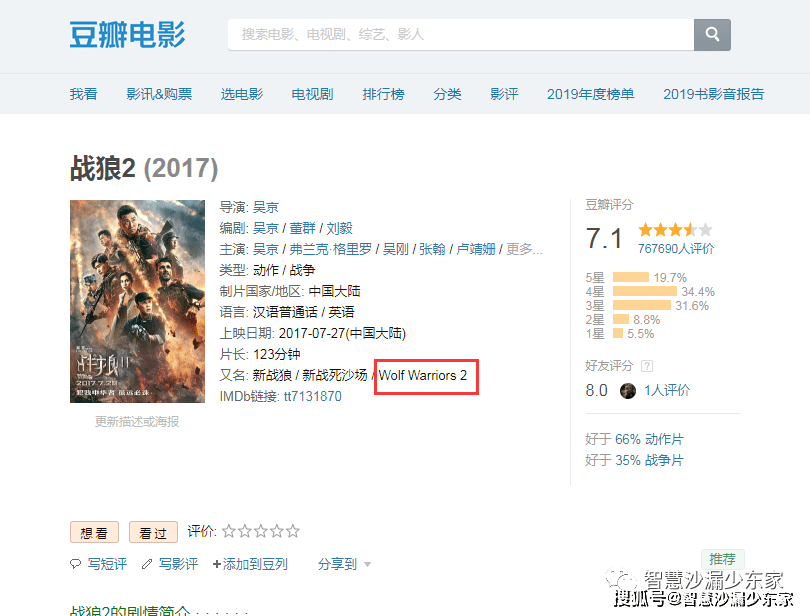Open 767690人评价 ratings link
Viewport: 810px width, 616px height.
click(x=676, y=249)
